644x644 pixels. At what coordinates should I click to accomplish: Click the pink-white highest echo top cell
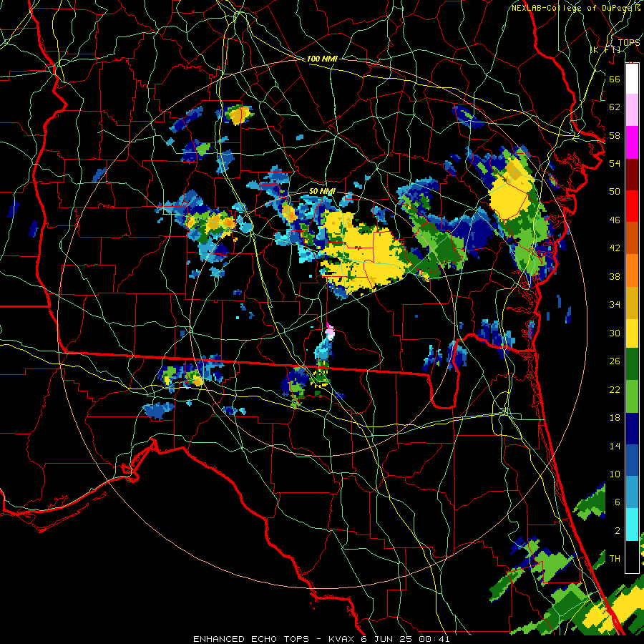pos(330,332)
